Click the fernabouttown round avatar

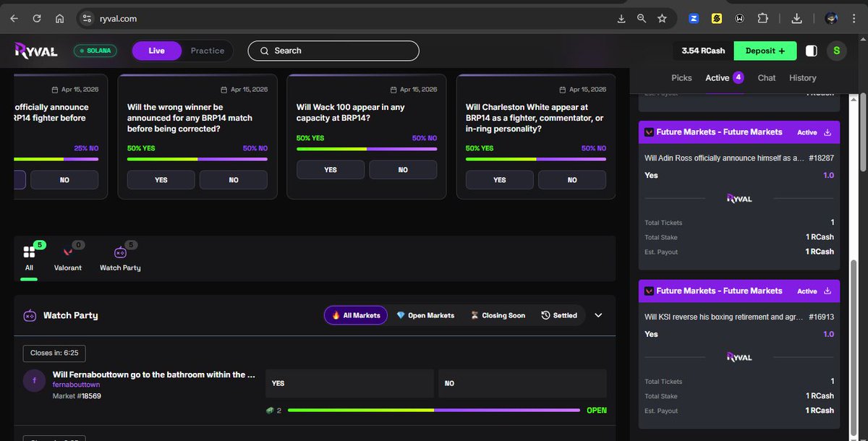click(34, 380)
